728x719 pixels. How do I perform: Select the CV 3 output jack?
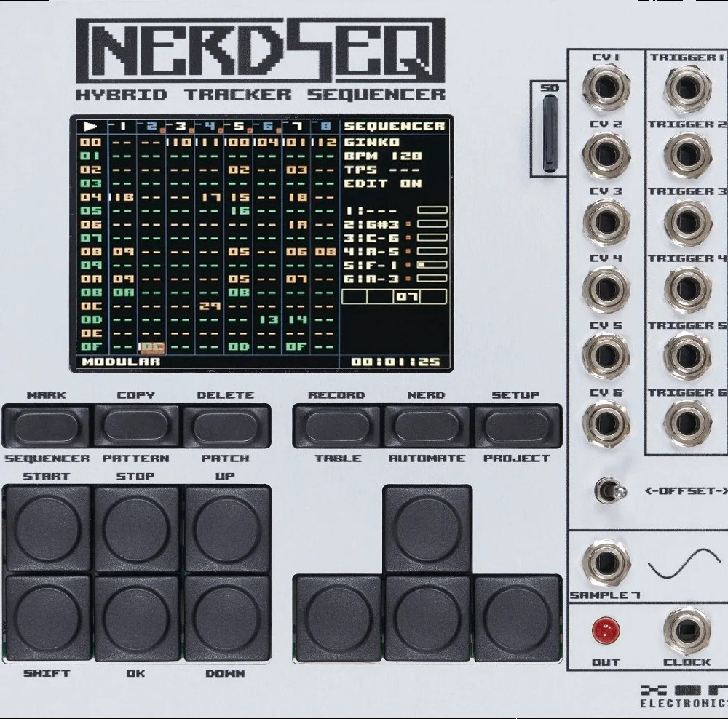(606, 221)
